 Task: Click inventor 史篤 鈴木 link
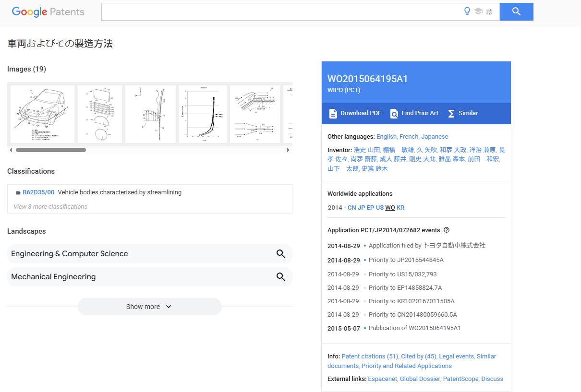pyautogui.click(x=375, y=169)
